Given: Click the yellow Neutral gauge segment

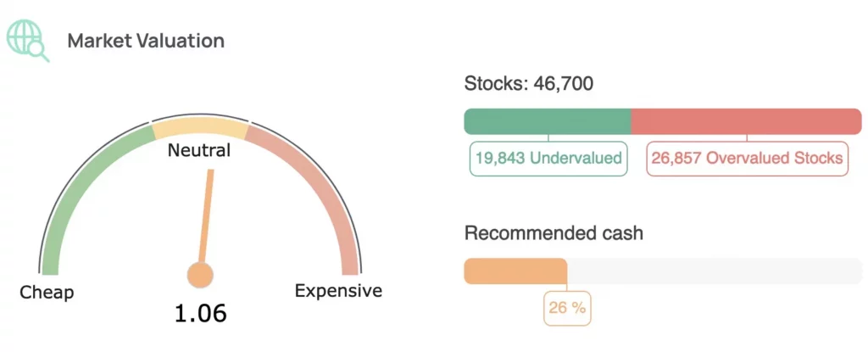Looking at the screenshot, I should 200,128.
